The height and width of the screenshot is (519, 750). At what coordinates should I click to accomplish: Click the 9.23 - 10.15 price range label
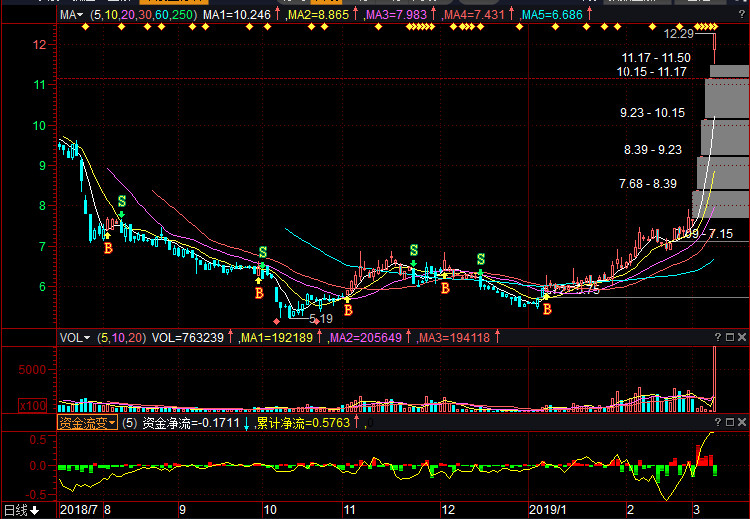[x=652, y=113]
